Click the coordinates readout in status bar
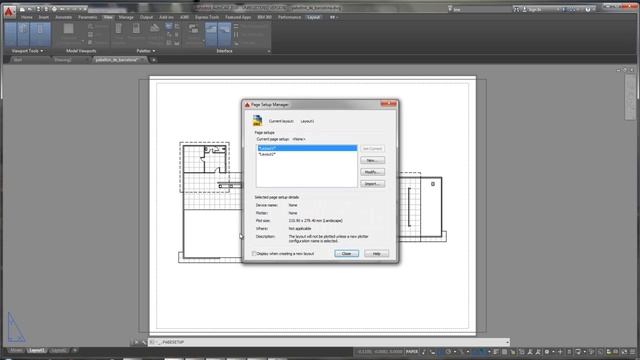Screen dimensions: 640x360 click(379, 351)
